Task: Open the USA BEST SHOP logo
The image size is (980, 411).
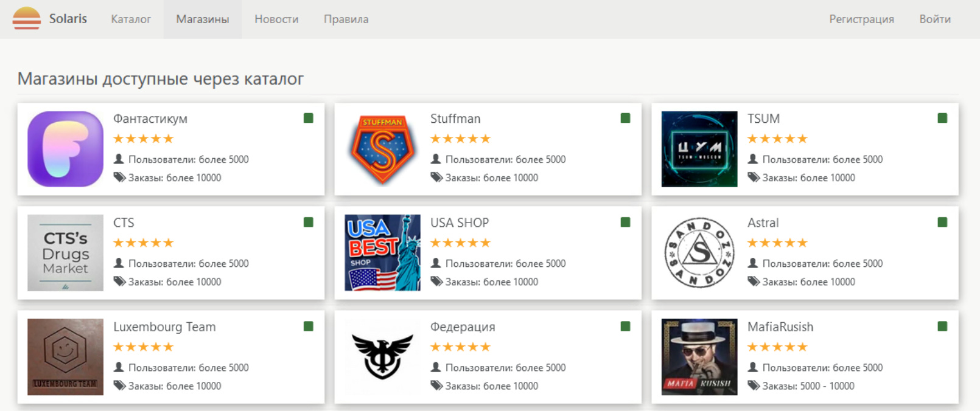Action: tap(382, 253)
